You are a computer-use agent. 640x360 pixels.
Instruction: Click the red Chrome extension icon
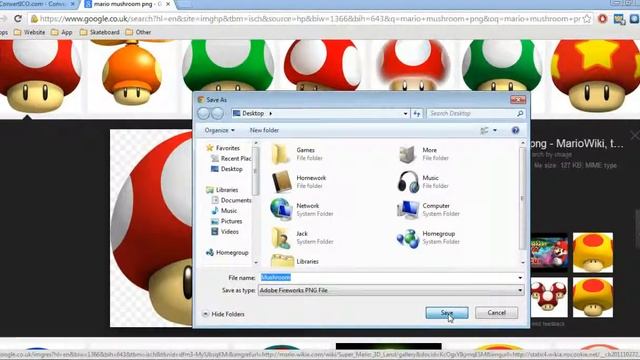[x=602, y=19]
